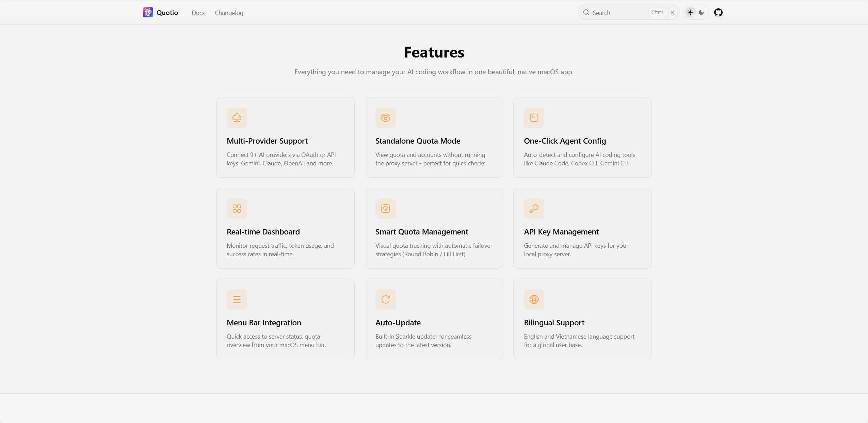The height and width of the screenshot is (423, 868).
Task: Select the Smart Quota Management card title
Action: pos(422,232)
